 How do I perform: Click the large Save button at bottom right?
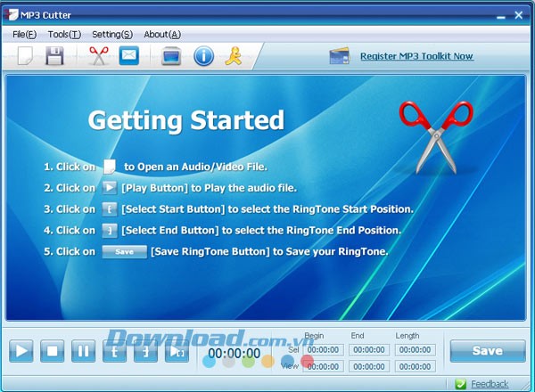488,351
